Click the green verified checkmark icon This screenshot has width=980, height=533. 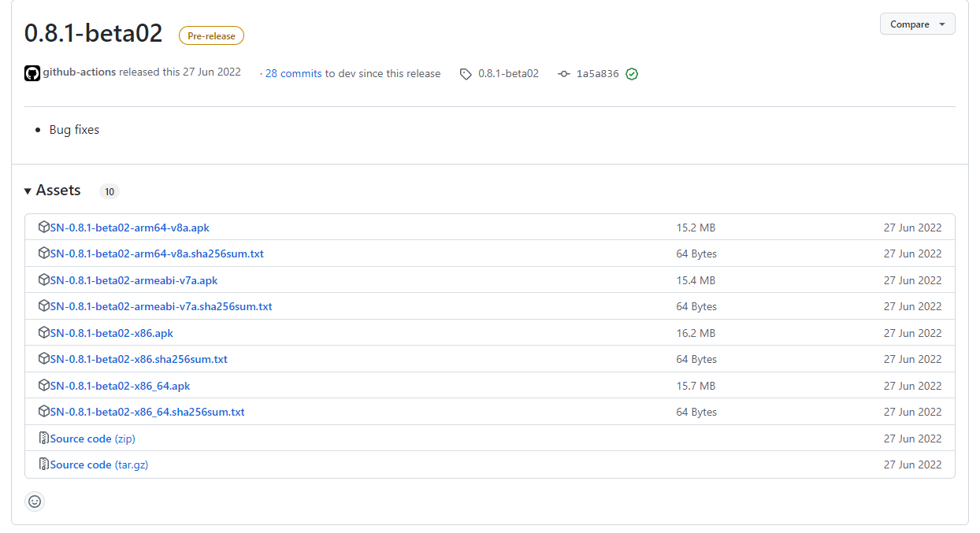point(632,74)
